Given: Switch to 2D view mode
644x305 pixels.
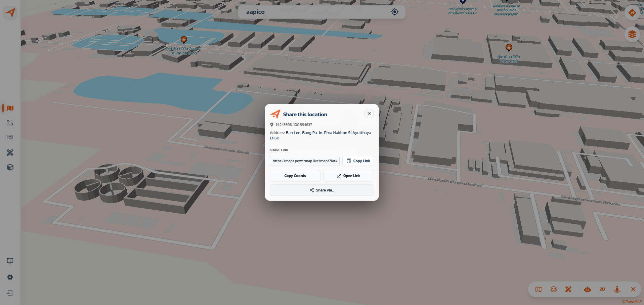Looking at the screenshot, I should pyautogui.click(x=602, y=289).
